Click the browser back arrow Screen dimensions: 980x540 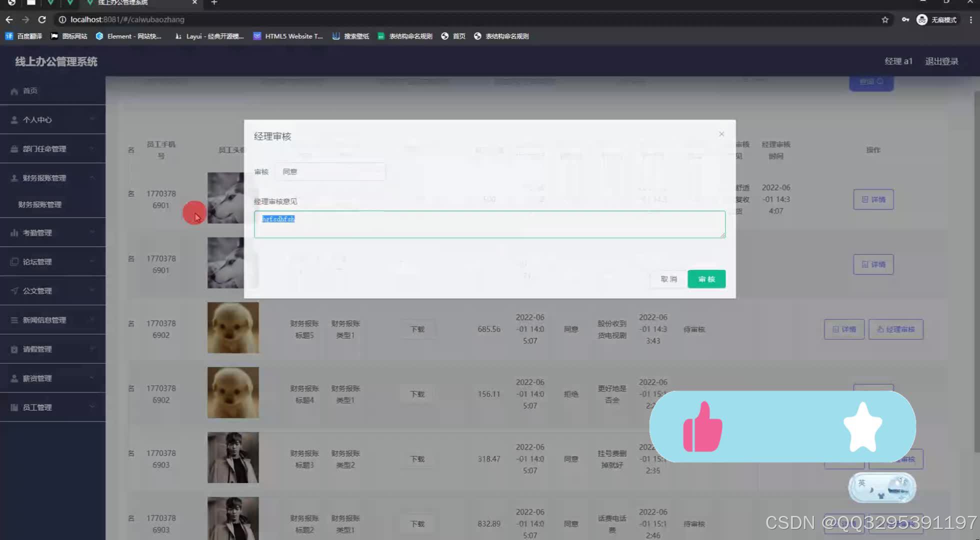(x=9, y=19)
